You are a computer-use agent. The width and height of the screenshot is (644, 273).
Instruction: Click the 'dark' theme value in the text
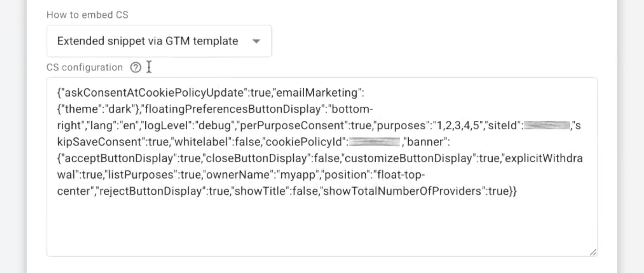point(120,109)
